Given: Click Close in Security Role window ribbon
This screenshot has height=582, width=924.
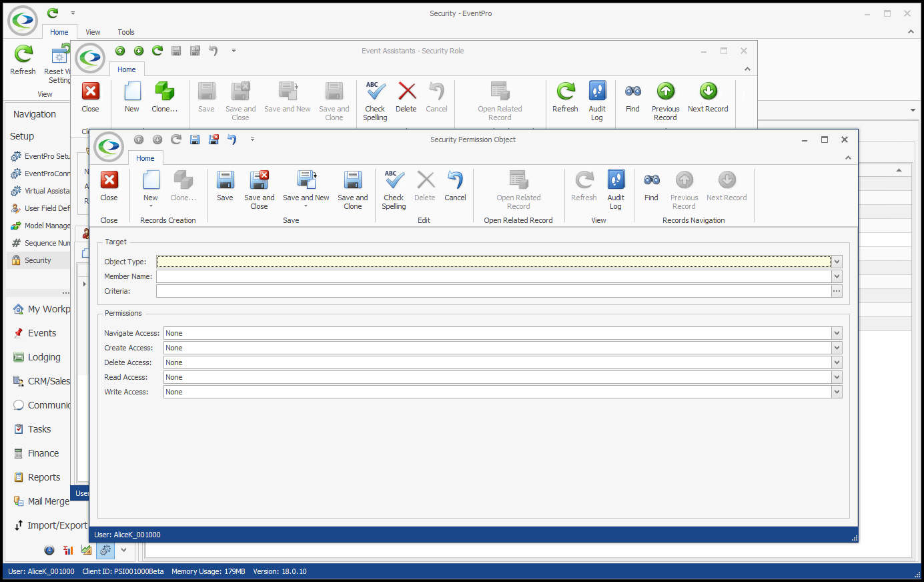Looking at the screenshot, I should pyautogui.click(x=91, y=97).
